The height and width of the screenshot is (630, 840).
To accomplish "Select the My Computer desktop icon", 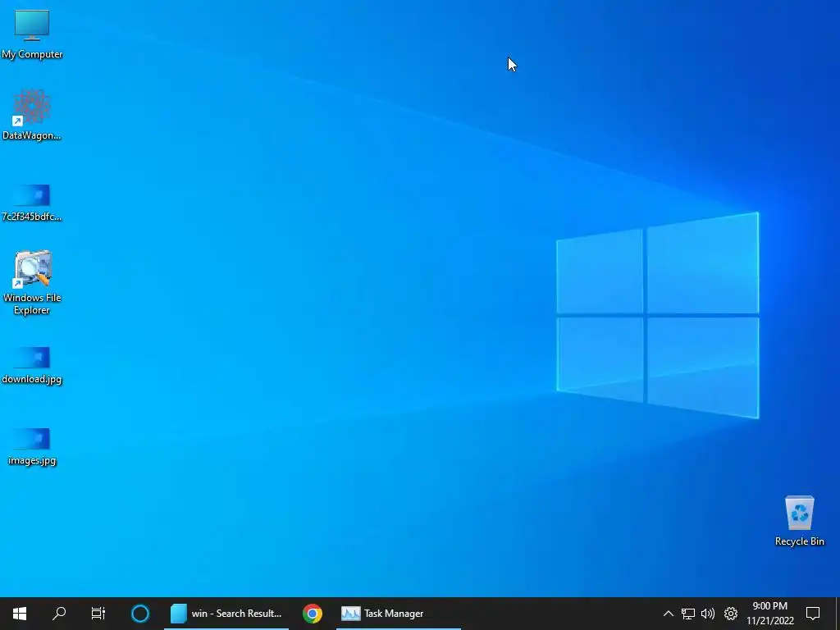I will click(x=32, y=34).
